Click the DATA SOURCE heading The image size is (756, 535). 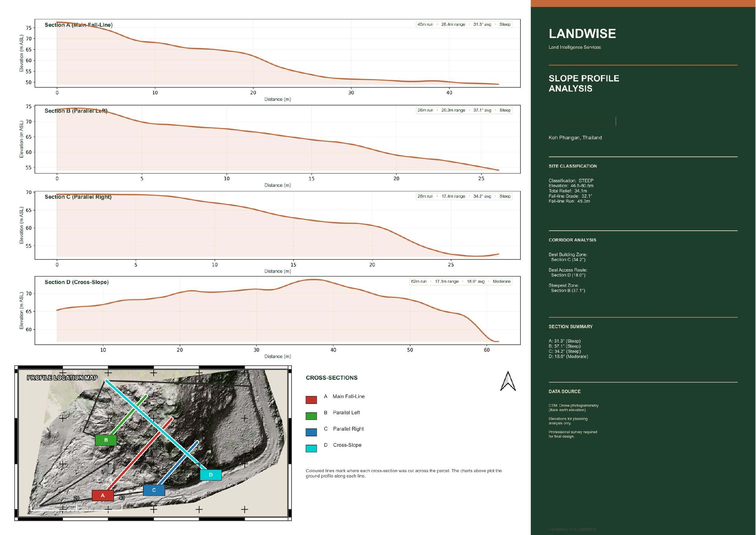tap(564, 391)
